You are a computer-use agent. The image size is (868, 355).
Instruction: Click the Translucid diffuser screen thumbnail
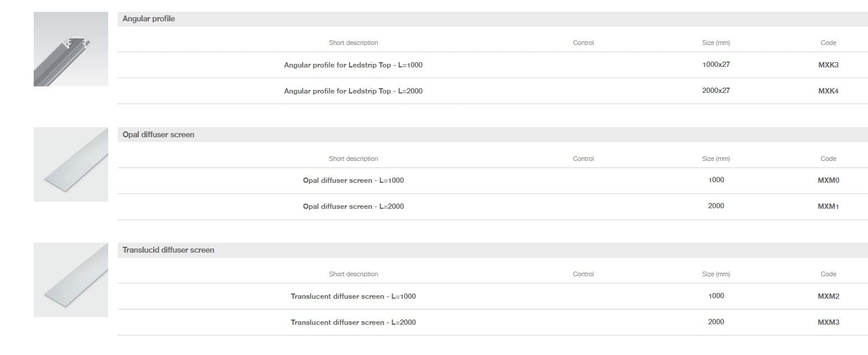(71, 280)
